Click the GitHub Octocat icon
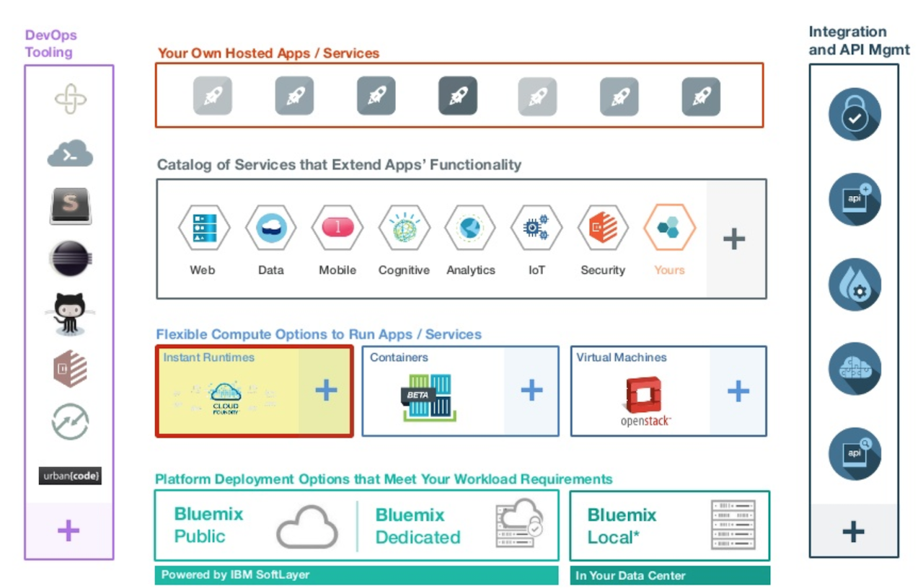Screen dimensions: 923x588 click(70, 313)
